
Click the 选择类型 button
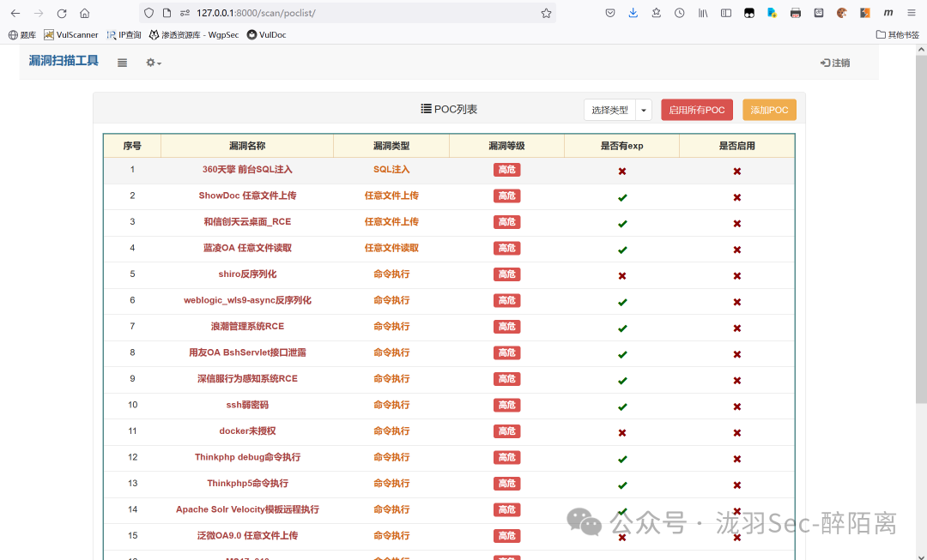[x=609, y=110]
